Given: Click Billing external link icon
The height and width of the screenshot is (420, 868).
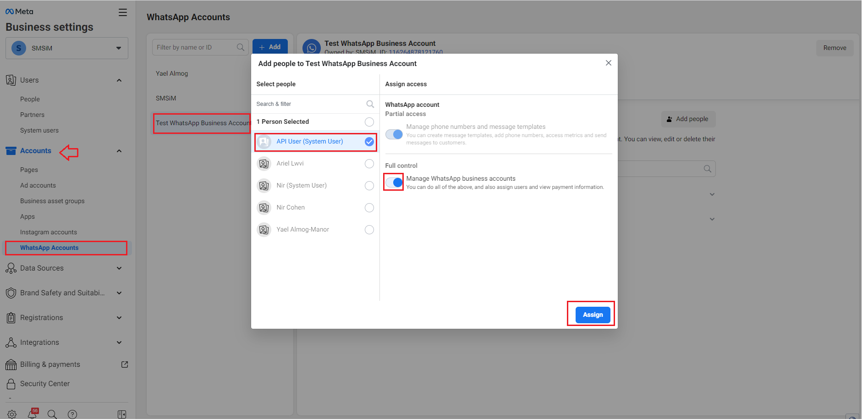Looking at the screenshot, I should [x=124, y=365].
